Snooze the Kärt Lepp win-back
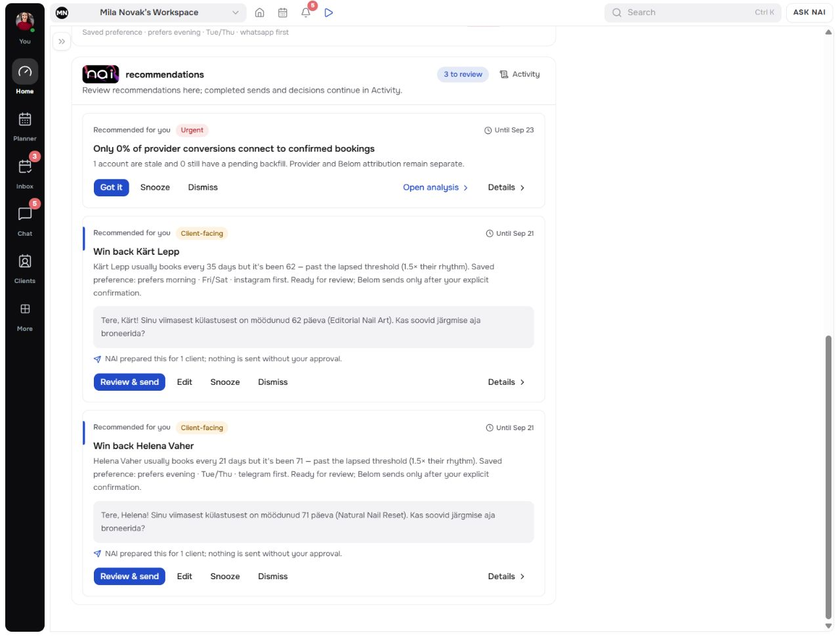This screenshot has width=840, height=637. coord(225,382)
